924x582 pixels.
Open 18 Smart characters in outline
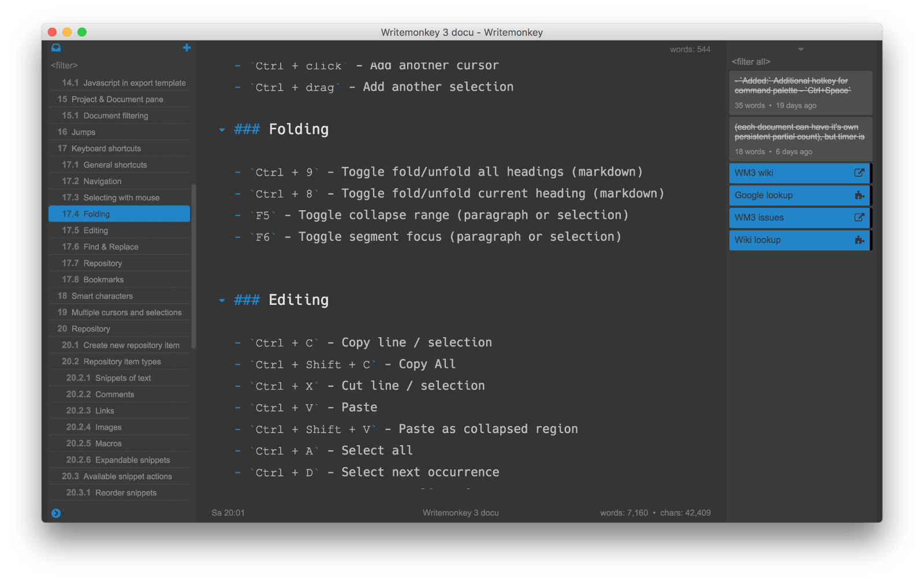[102, 296]
